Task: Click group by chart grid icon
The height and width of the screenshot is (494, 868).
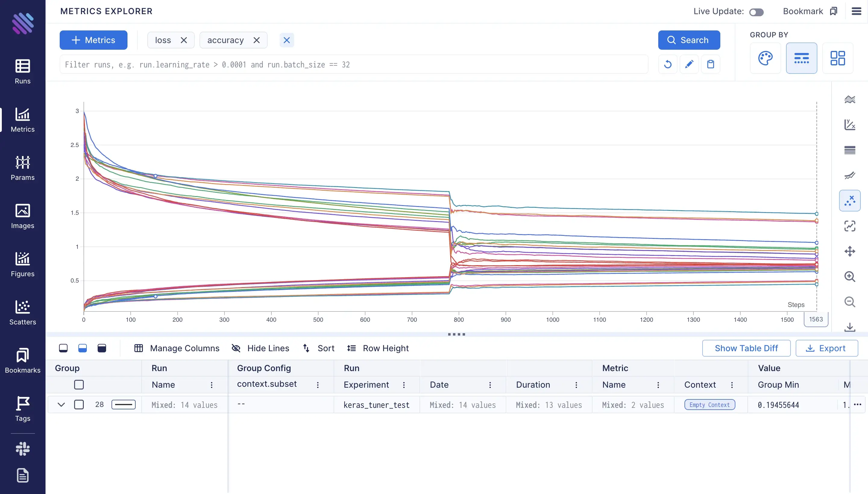Action: 837,58
